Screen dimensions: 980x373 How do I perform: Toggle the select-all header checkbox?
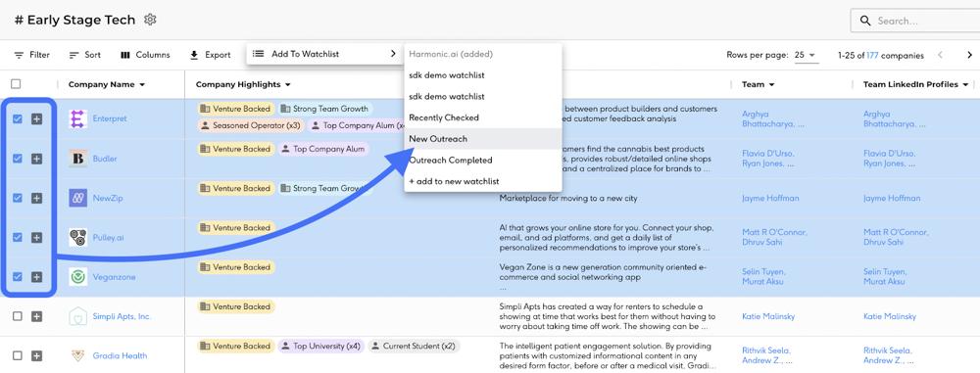coord(17,84)
